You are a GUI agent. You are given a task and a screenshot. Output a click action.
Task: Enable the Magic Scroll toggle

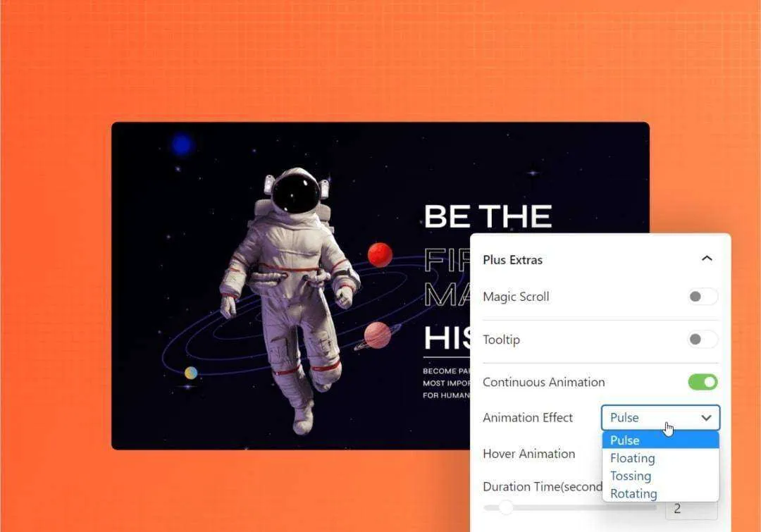pyautogui.click(x=703, y=297)
